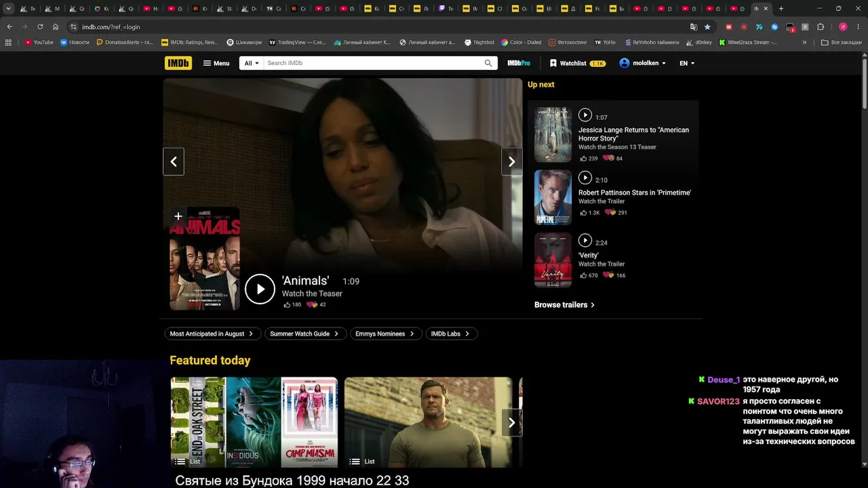Open the featured list card with man in t-shirt

[428, 422]
